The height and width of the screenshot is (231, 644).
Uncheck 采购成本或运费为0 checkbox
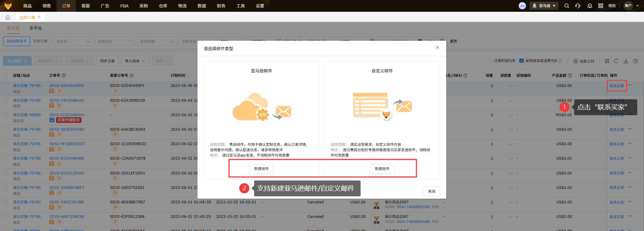tap(521, 61)
